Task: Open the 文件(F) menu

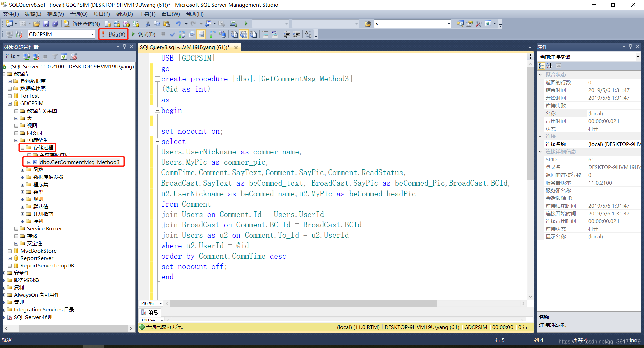Action: [x=11, y=14]
